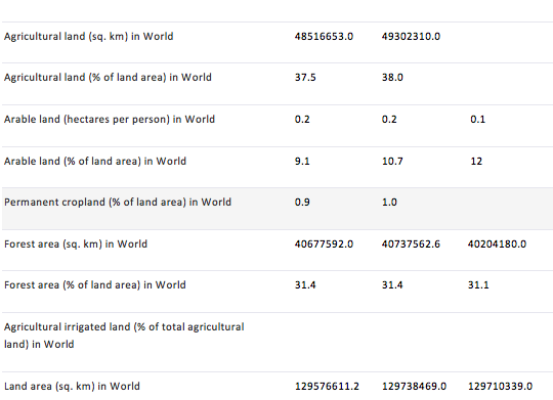Select the 38.0 agricultural land percentage value
The width and height of the screenshot is (553, 400).
coord(392,77)
